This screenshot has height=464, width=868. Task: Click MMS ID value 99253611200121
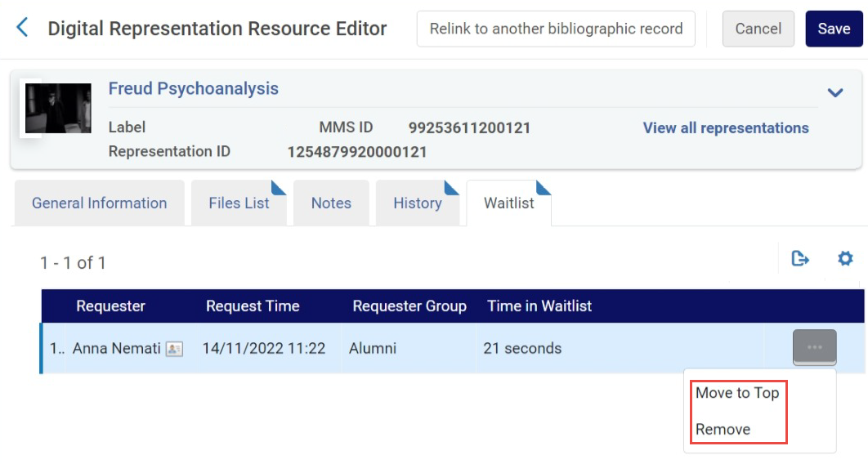469,127
